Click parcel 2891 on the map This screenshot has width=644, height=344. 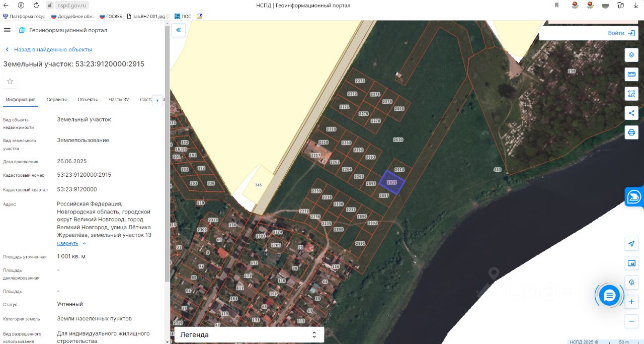point(360,243)
